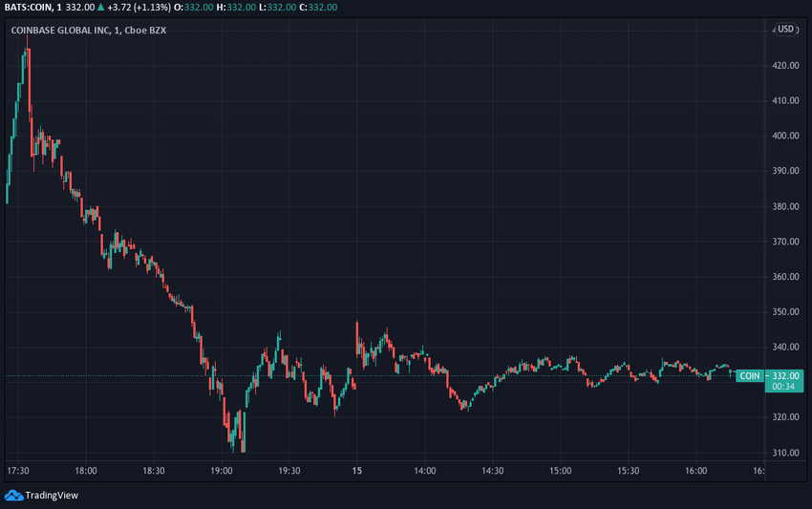Click the H:332.00 high value
This screenshot has width=812, height=509.
236,8
